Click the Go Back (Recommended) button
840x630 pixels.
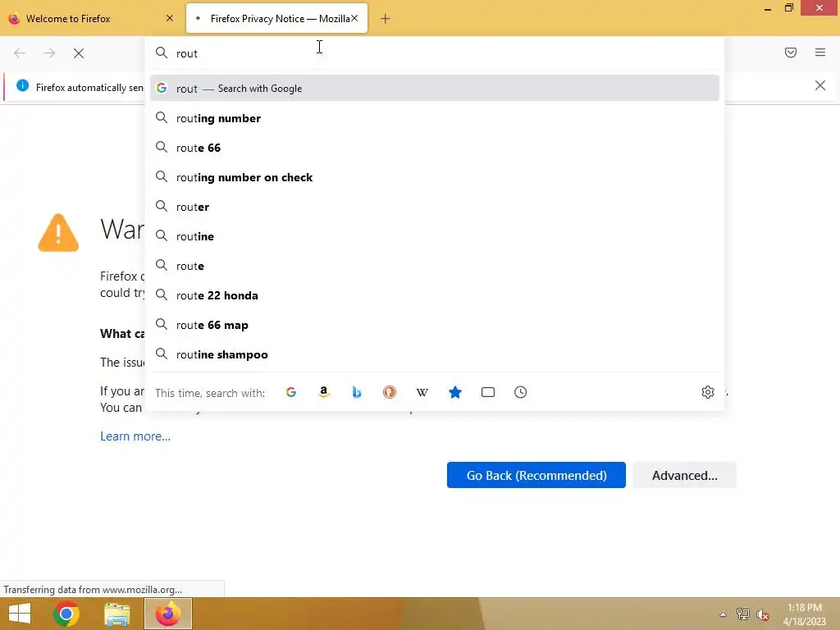(536, 475)
